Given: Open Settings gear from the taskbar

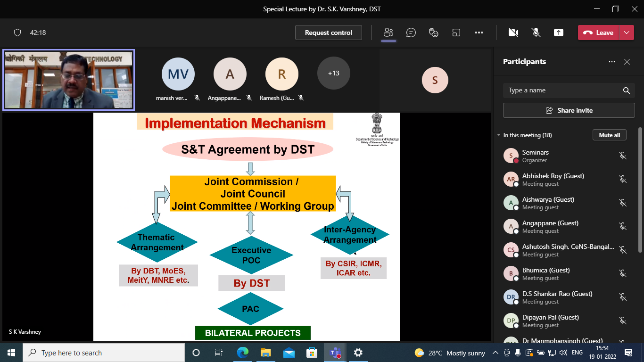Looking at the screenshot, I should coord(358,353).
